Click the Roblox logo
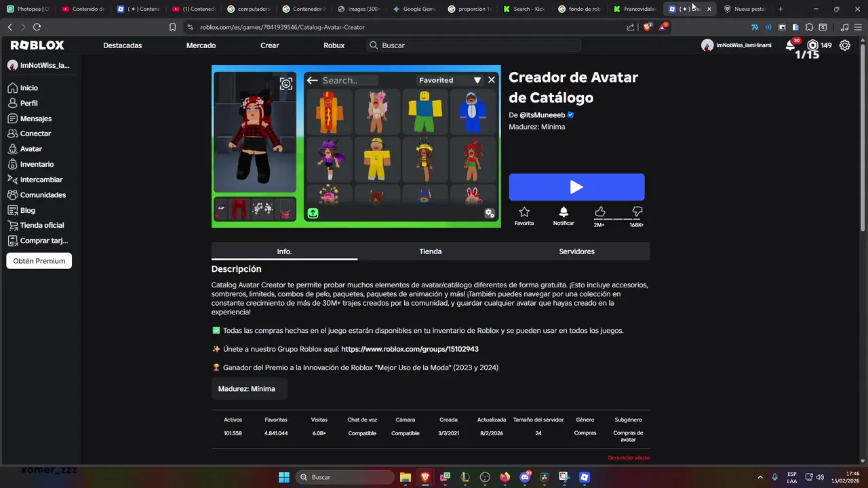Image resolution: width=868 pixels, height=488 pixels. click(x=37, y=45)
